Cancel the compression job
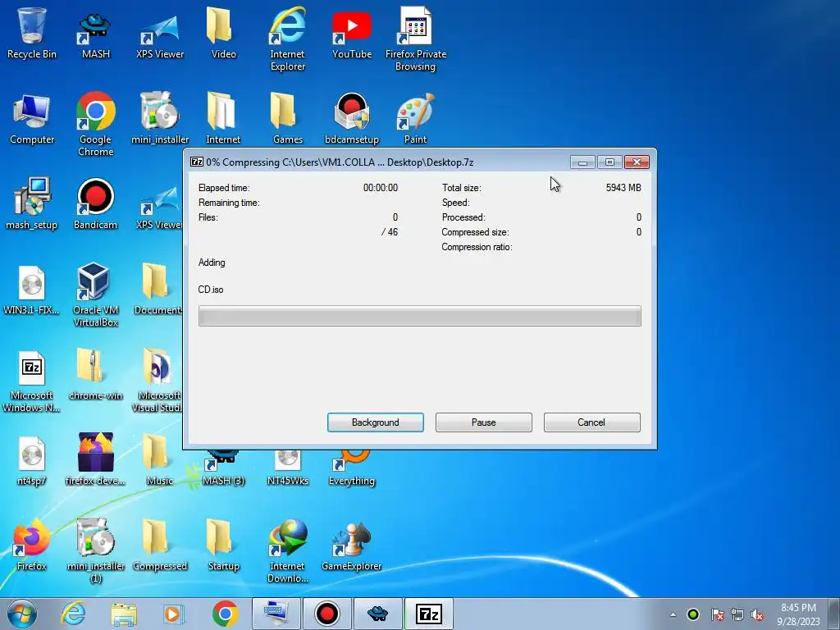The height and width of the screenshot is (630, 840). 591,422
